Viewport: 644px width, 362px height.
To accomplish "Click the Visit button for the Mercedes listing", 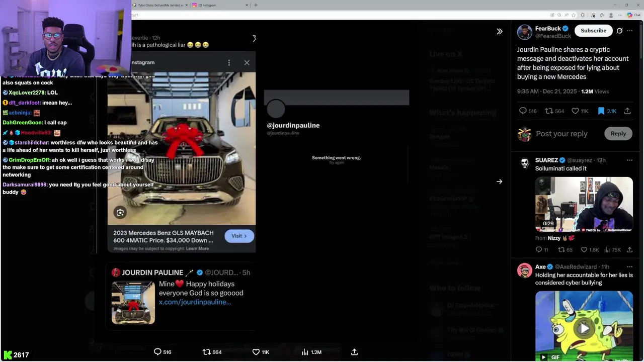I will [239, 236].
